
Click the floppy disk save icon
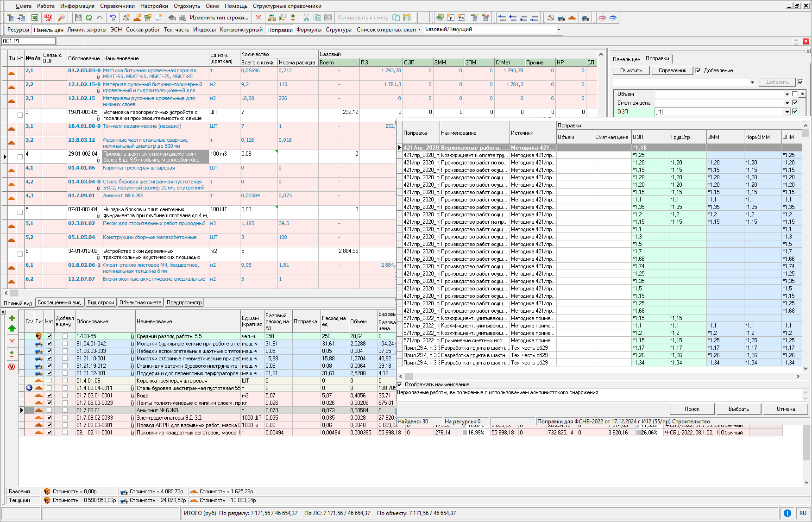click(x=78, y=18)
